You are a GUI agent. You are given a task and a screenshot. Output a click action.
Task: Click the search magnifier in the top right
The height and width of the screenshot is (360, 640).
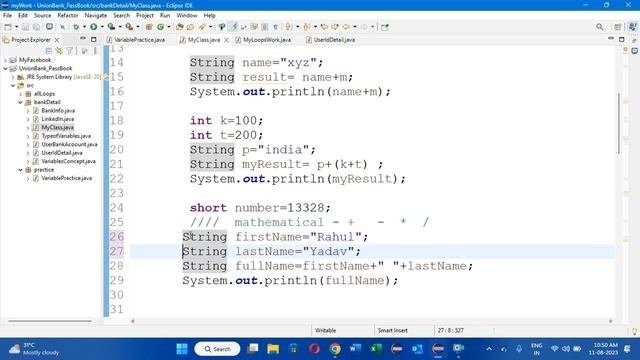click(599, 27)
